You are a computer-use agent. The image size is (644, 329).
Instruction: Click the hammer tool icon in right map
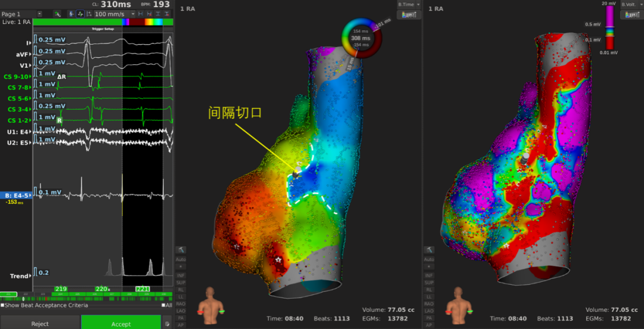[429, 250]
